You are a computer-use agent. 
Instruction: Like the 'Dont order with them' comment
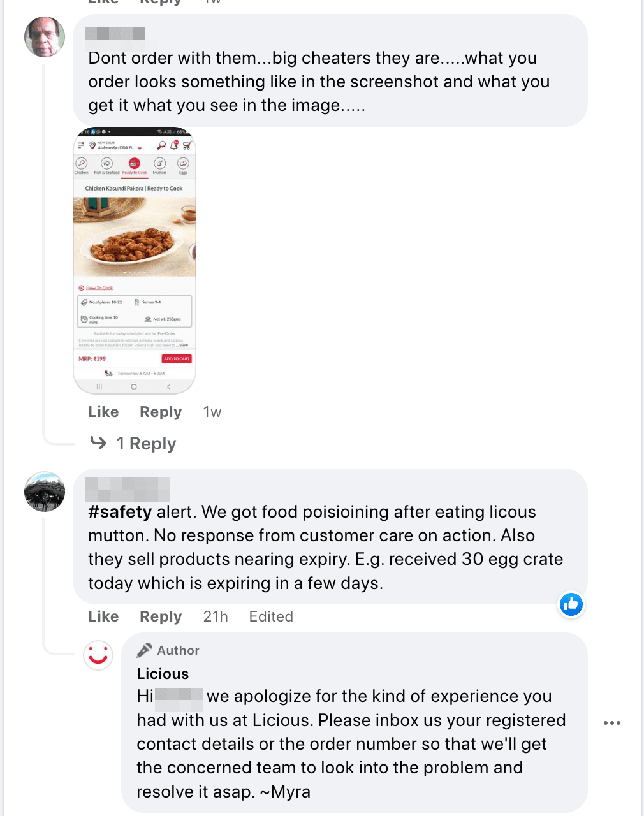[103, 412]
